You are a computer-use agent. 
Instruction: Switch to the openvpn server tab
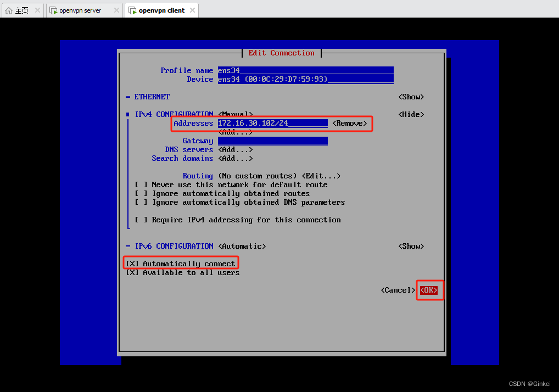[x=85, y=10]
